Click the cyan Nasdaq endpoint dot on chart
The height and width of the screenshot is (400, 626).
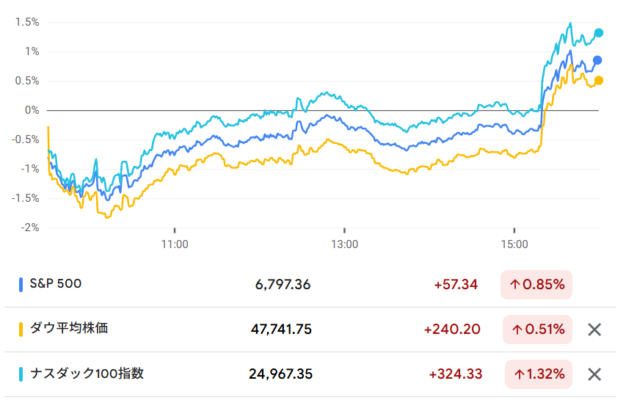coord(599,33)
